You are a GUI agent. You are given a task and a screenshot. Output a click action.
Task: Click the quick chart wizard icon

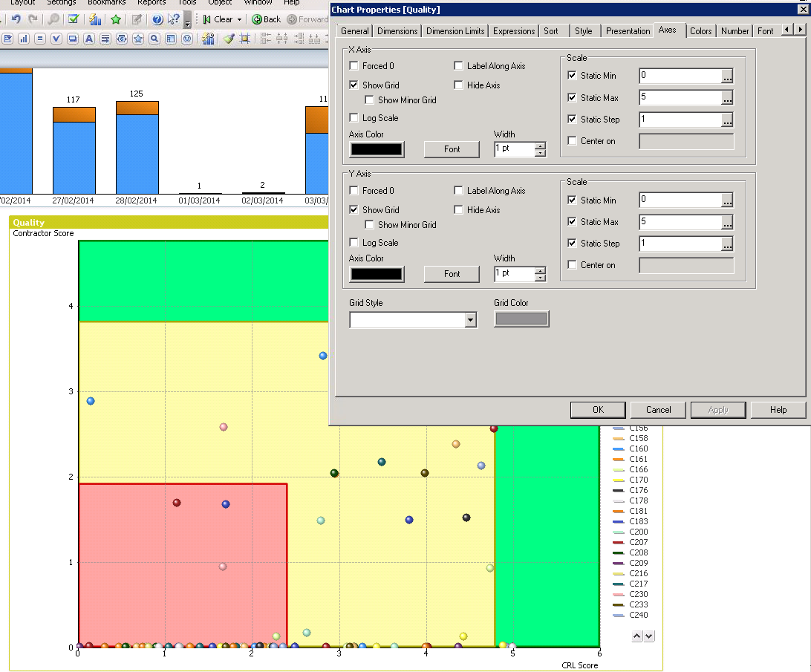click(208, 39)
